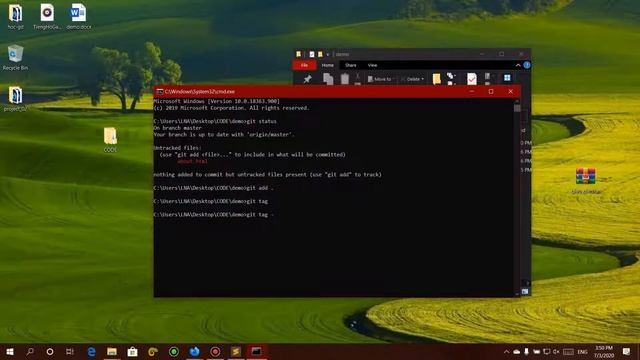Open Task View on taskbar
The width and height of the screenshot is (640, 360).
tap(70, 351)
